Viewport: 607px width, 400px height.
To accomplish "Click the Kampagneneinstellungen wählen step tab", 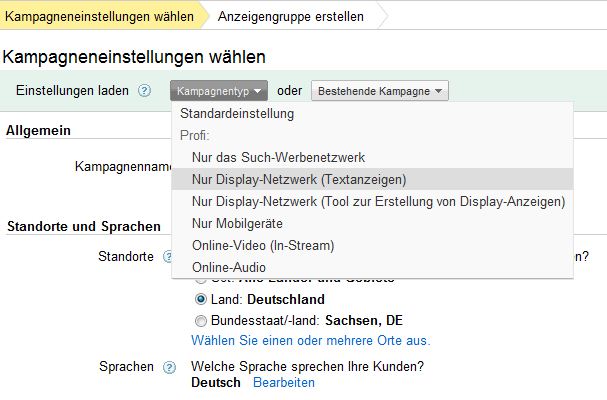I will [x=99, y=16].
